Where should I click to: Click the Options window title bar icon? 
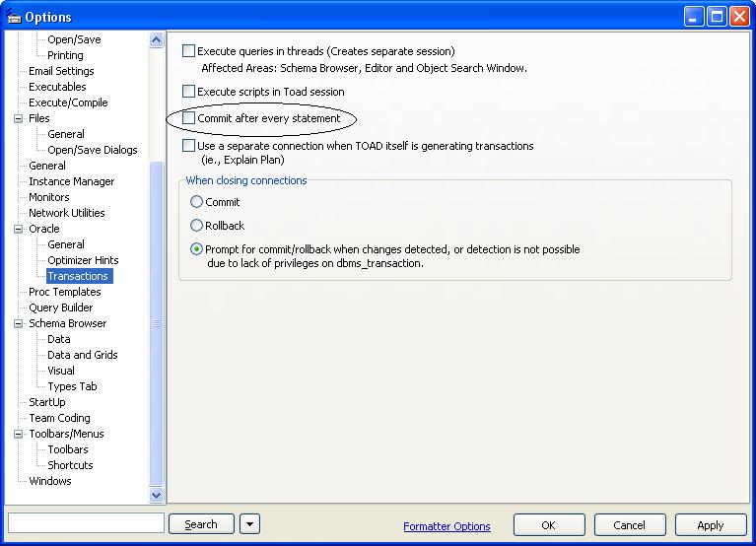pyautogui.click(x=14, y=17)
